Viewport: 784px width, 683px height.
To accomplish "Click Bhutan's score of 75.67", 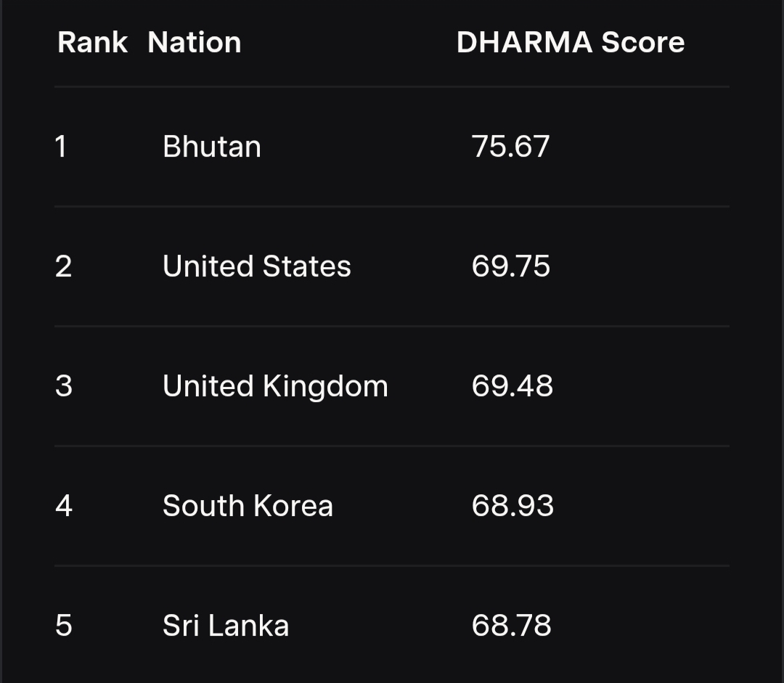I will click(x=510, y=147).
